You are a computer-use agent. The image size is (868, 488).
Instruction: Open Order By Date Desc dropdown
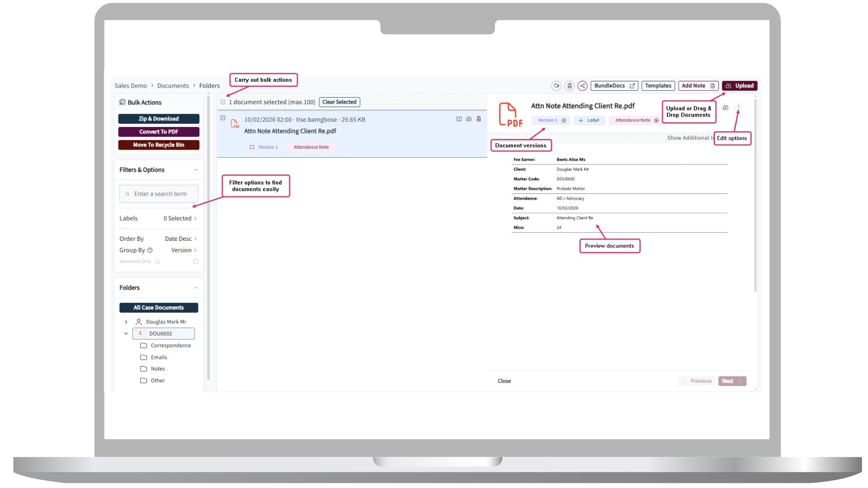[x=159, y=239]
